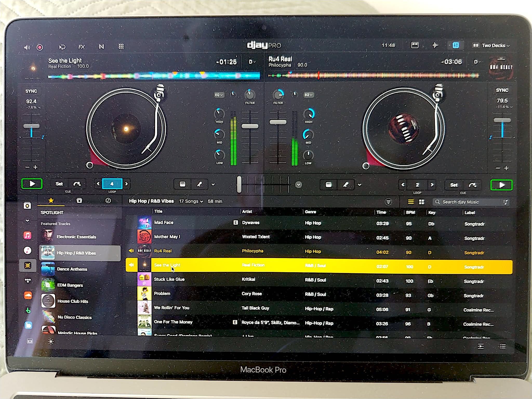Show the waveform view icon

(435, 45)
